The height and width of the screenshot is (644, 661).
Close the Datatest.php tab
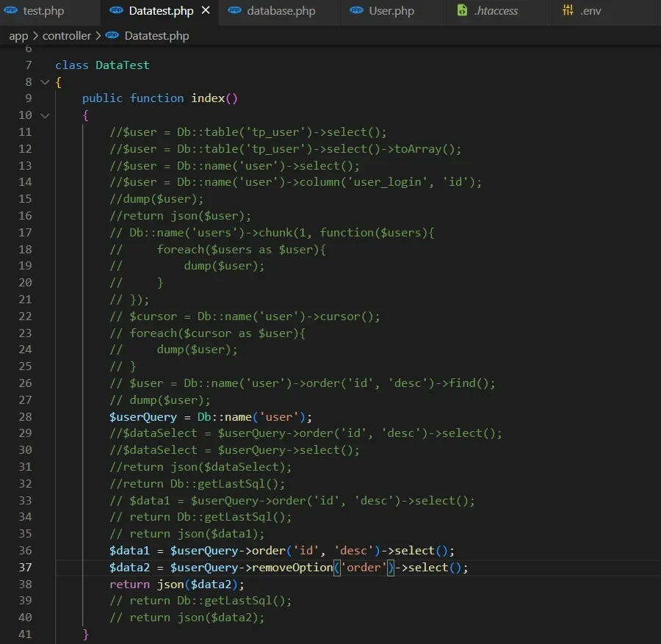click(206, 10)
